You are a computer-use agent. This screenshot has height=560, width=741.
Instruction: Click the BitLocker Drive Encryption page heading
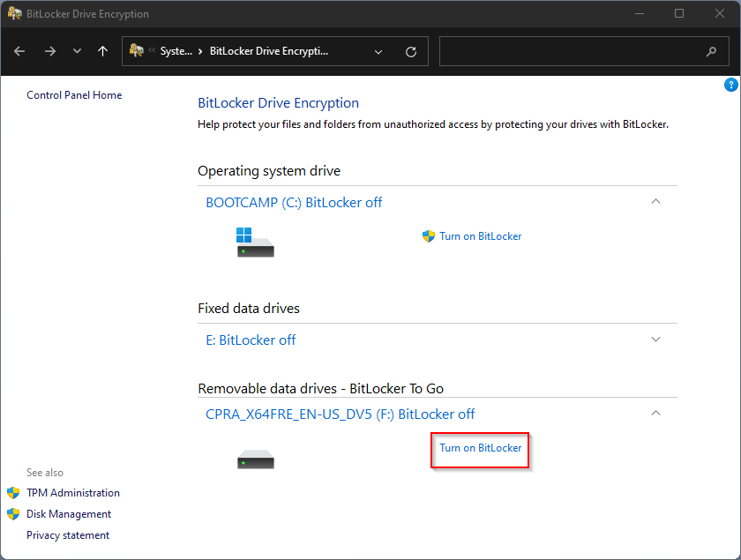[278, 103]
